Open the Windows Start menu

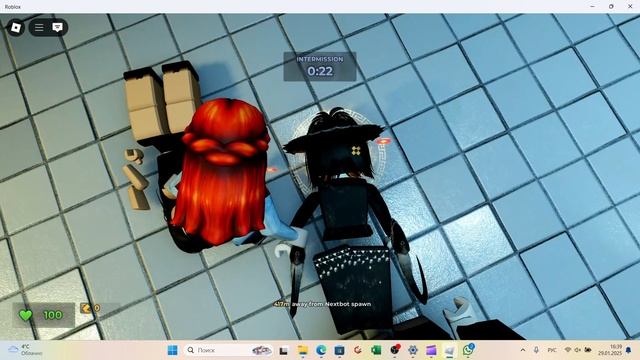173,350
